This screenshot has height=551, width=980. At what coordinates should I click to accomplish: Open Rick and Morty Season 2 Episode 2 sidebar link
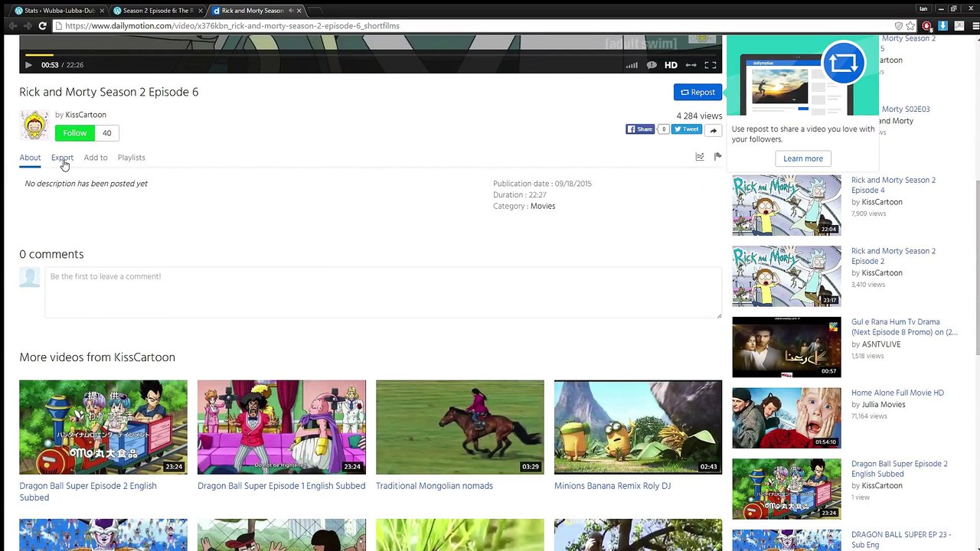(893, 256)
